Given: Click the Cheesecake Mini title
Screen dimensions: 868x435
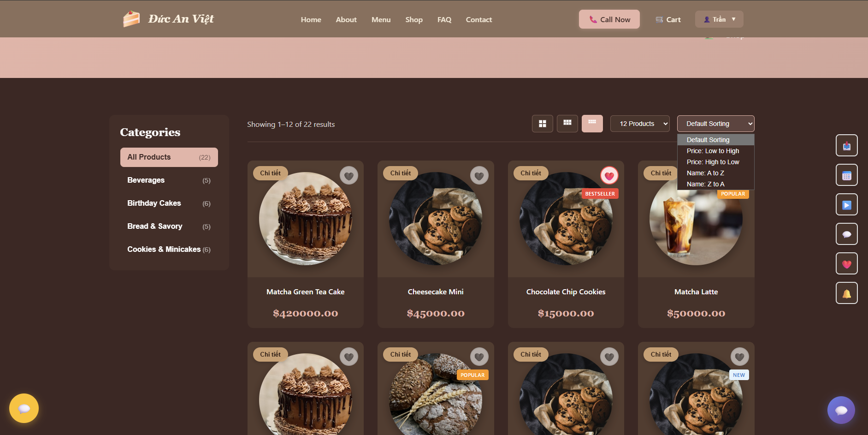Looking at the screenshot, I should click(x=436, y=292).
